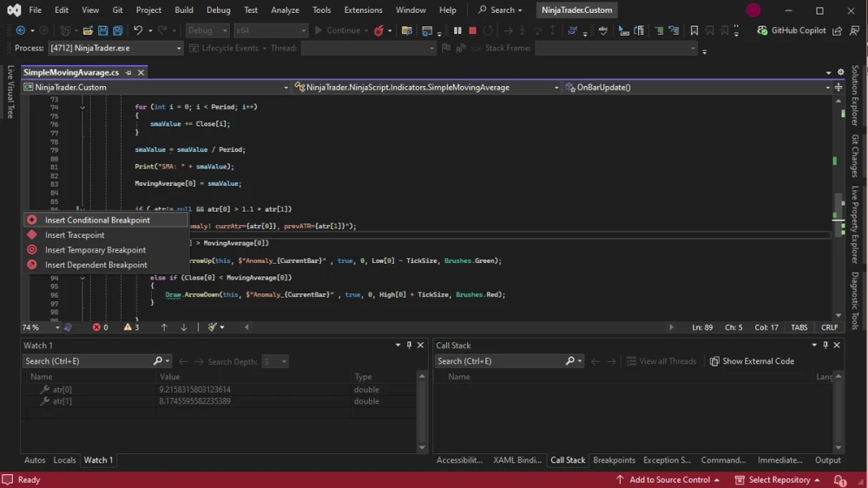Open the zoom level 74 % dropdown
868x488 pixels.
click(x=57, y=327)
